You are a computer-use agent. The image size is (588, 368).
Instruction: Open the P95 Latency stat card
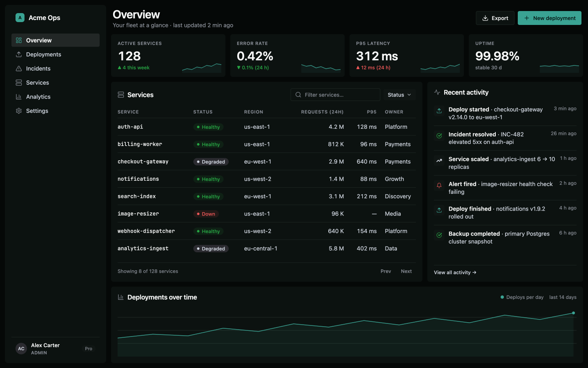click(x=407, y=56)
